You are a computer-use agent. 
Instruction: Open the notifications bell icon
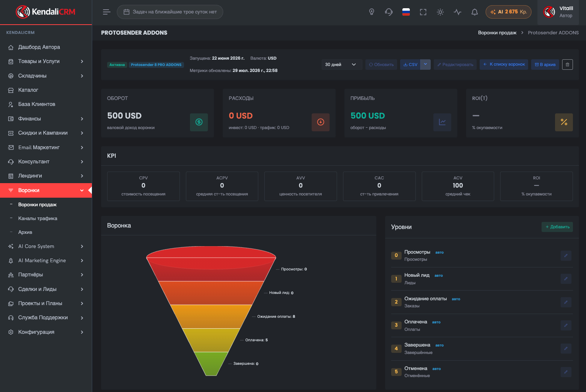click(x=474, y=12)
